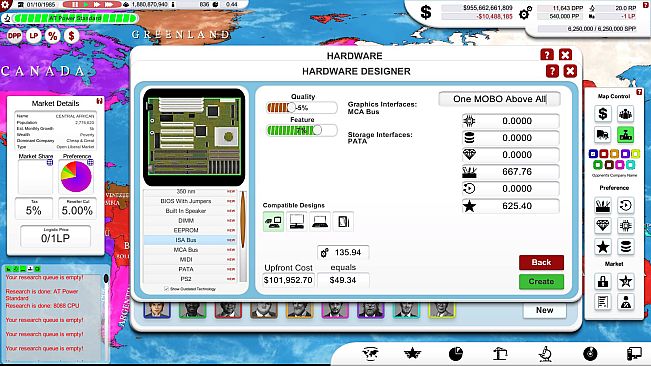Click the AT Power Standard research progress bar

pyautogui.click(x=75, y=18)
